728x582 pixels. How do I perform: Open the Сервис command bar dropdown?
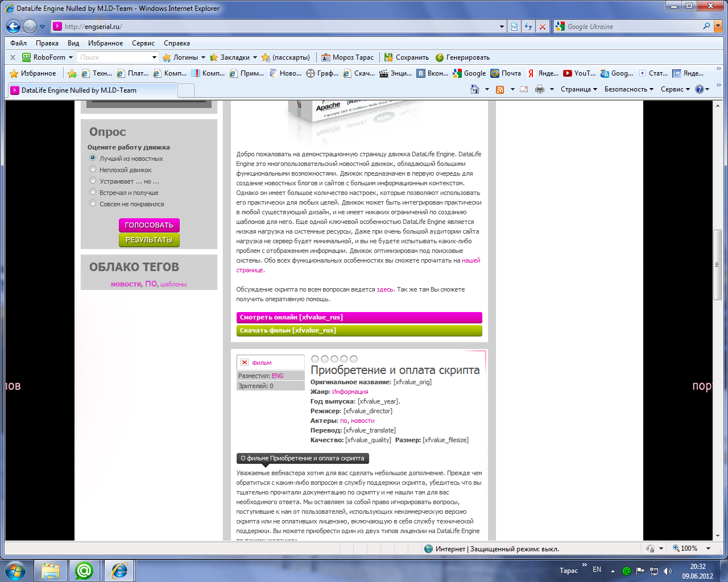[x=675, y=89]
